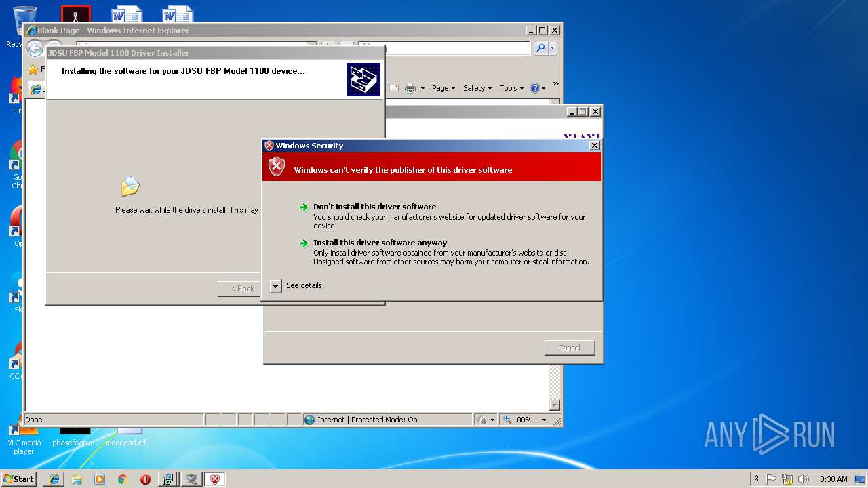
Task: Open the search provider dropdown arrow in IE
Action: click(553, 48)
